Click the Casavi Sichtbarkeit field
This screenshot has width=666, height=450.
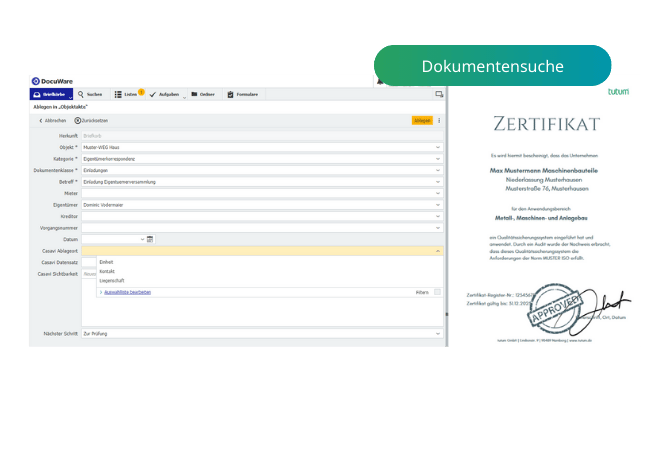tap(89, 274)
